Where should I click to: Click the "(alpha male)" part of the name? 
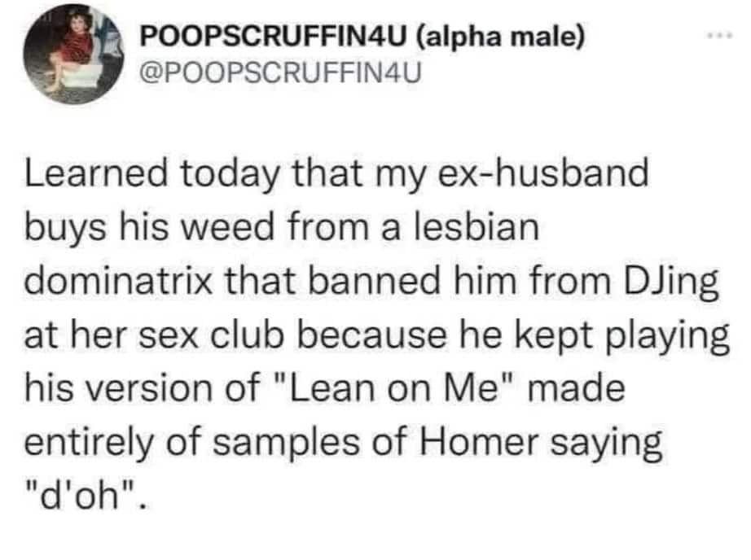pos(500,38)
